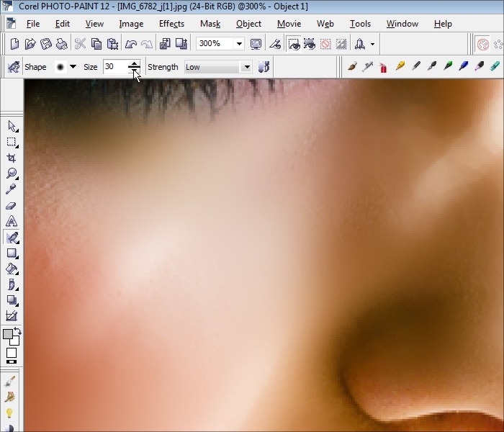Click the Size input field
The image size is (504, 432).
point(114,67)
